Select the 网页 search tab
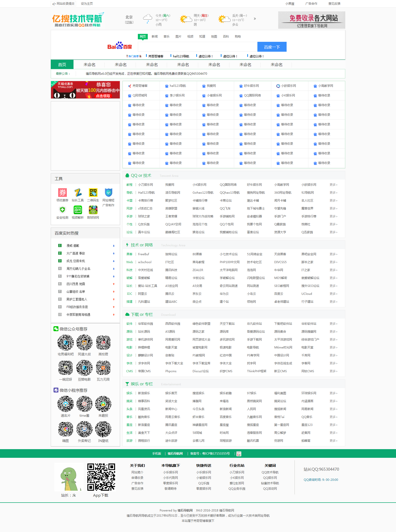This screenshot has width=396, height=532. [143, 37]
